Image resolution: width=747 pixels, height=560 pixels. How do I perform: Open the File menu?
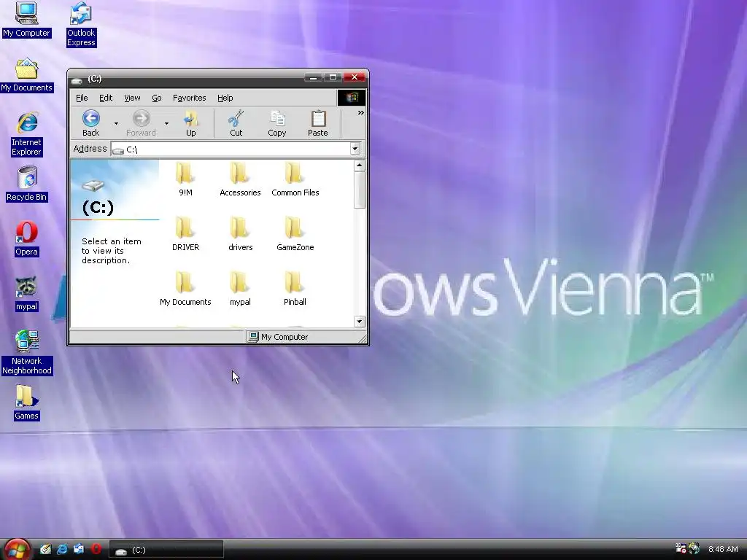[82, 98]
